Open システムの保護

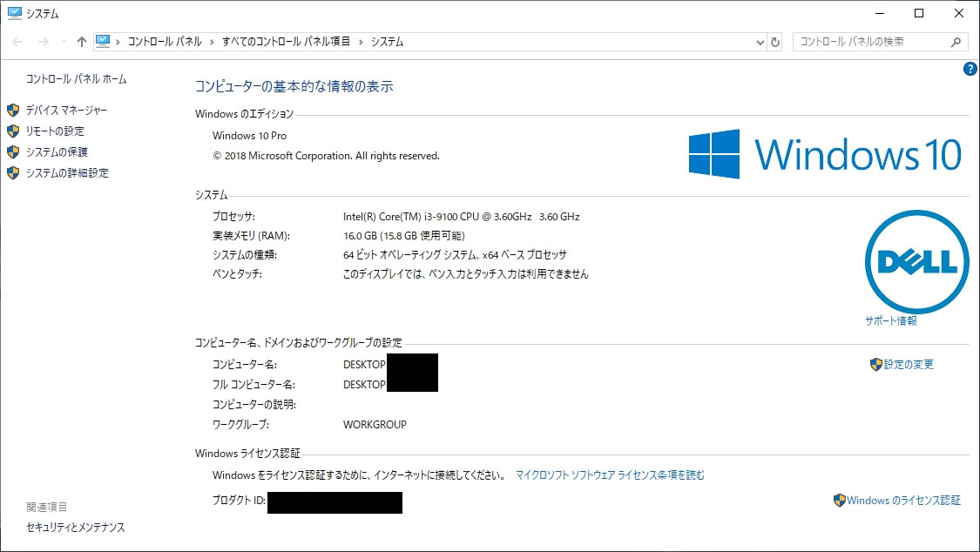(57, 151)
